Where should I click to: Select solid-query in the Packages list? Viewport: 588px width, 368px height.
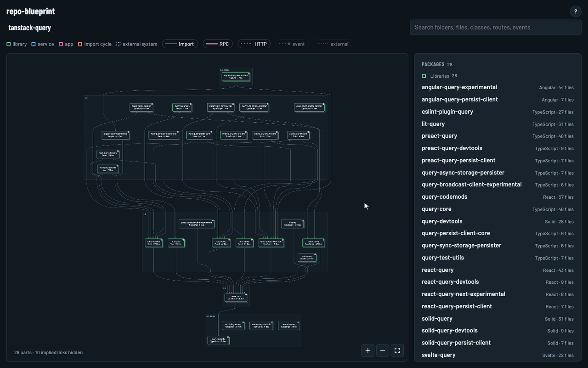click(498, 318)
